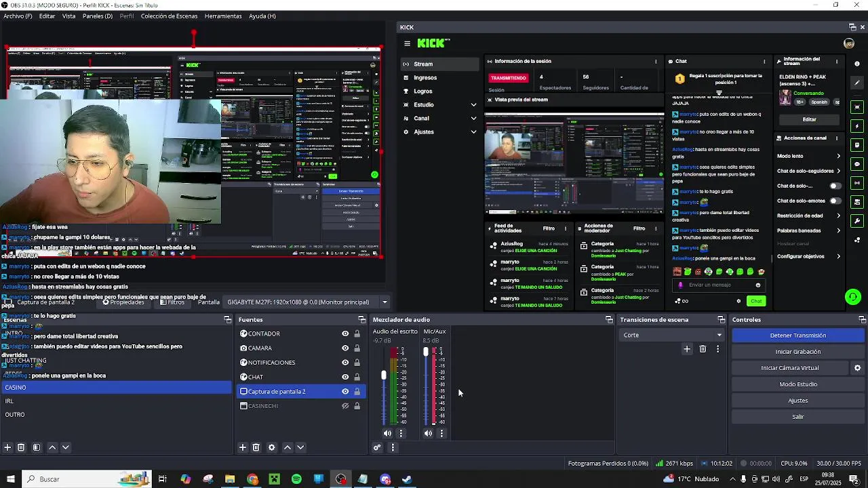Open Kick hamburger menu
The image size is (868, 488).
(x=407, y=43)
